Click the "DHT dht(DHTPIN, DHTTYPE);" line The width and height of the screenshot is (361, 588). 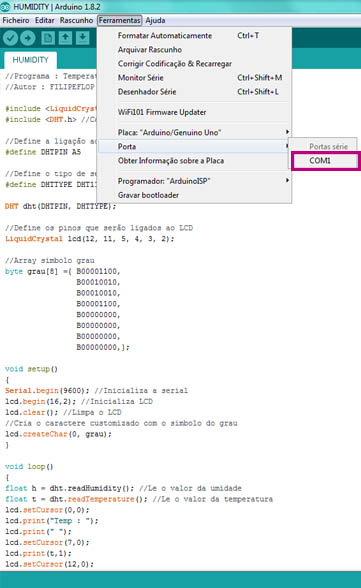point(61,206)
